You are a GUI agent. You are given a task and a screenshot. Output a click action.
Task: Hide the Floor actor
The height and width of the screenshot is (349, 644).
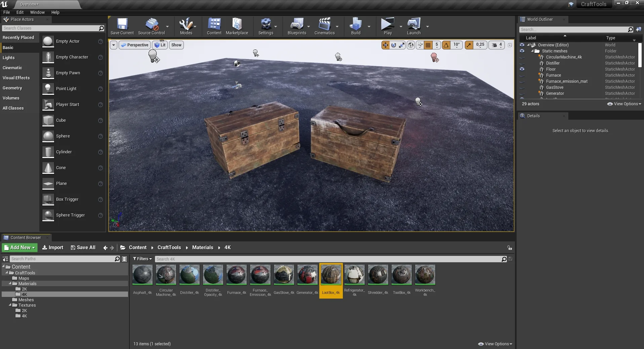point(522,69)
